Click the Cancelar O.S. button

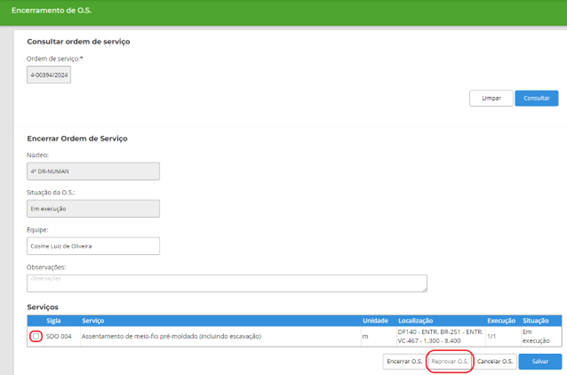(x=495, y=361)
